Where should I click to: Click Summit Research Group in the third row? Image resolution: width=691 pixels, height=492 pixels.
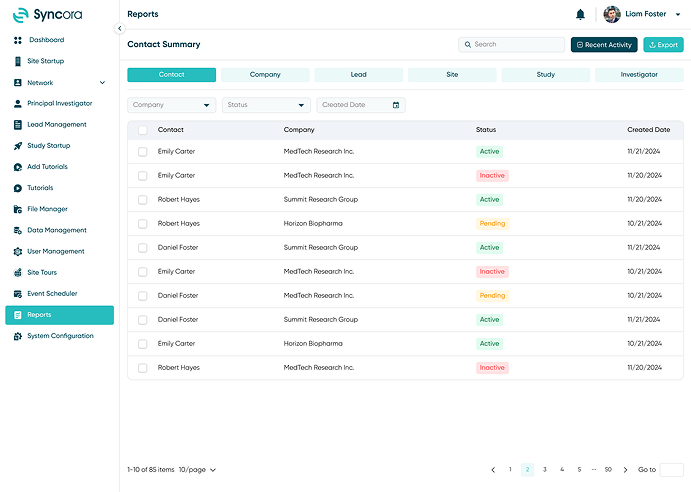pos(320,200)
